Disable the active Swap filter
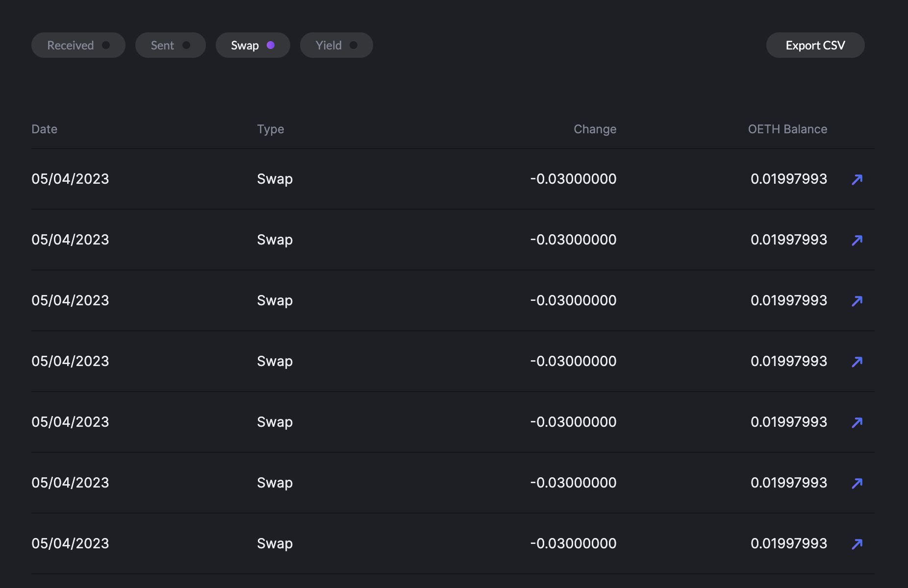This screenshot has width=908, height=588. point(252,45)
